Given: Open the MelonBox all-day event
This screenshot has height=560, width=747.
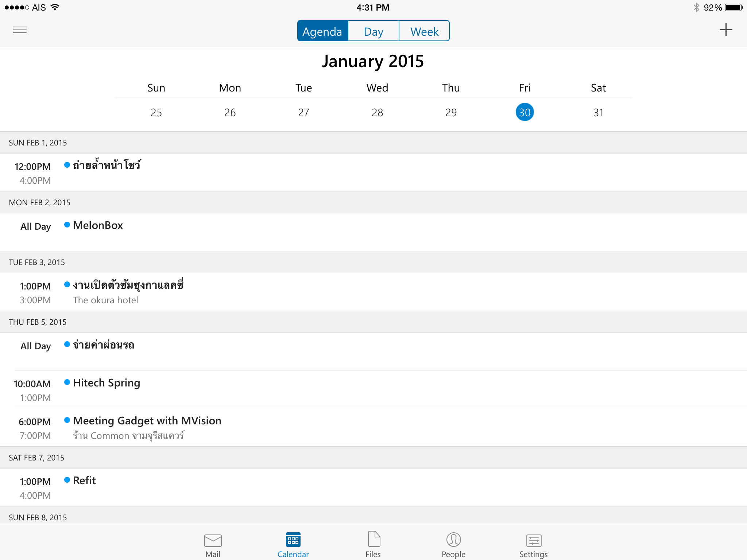Looking at the screenshot, I should click(x=98, y=226).
